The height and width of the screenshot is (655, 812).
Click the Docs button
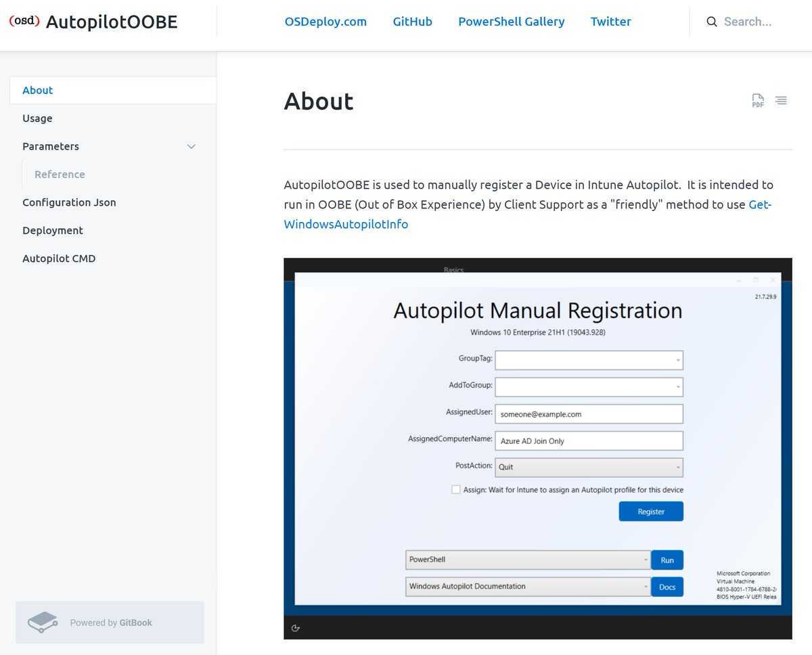coord(667,587)
